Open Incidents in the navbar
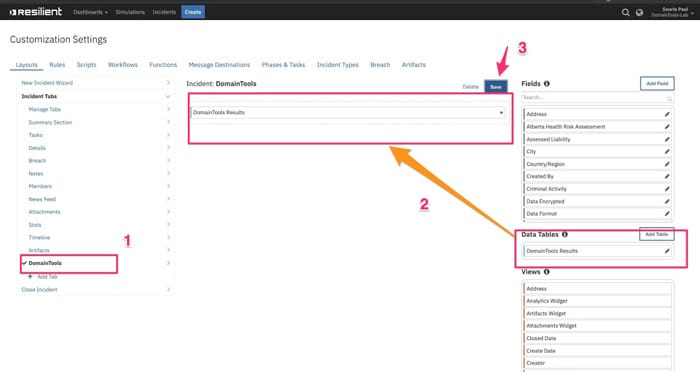 [x=164, y=12]
